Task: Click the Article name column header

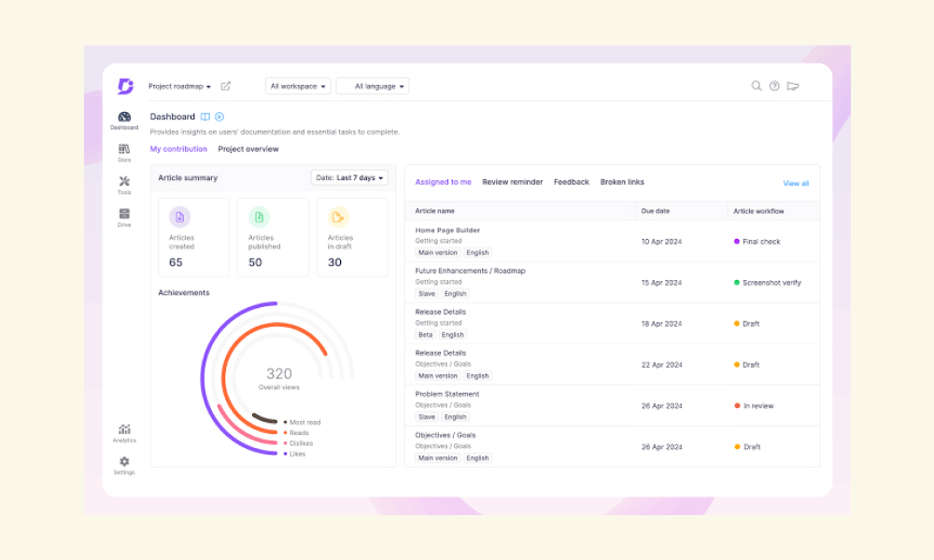Action: (x=434, y=211)
